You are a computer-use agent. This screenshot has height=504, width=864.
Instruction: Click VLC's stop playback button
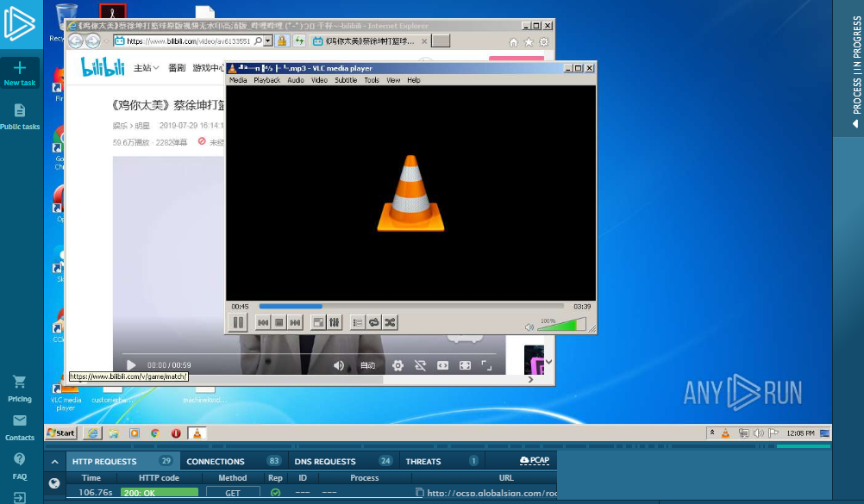coord(279,322)
